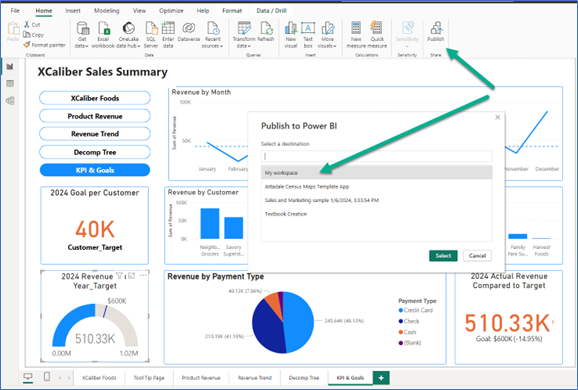Click the Revenue Trend navigation button
The width and height of the screenshot is (578, 390).
95,134
